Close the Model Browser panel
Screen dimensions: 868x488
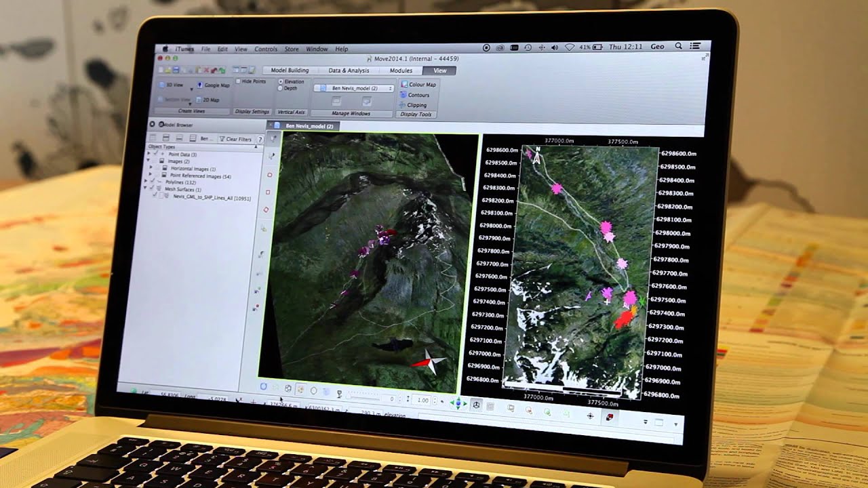[x=152, y=124]
